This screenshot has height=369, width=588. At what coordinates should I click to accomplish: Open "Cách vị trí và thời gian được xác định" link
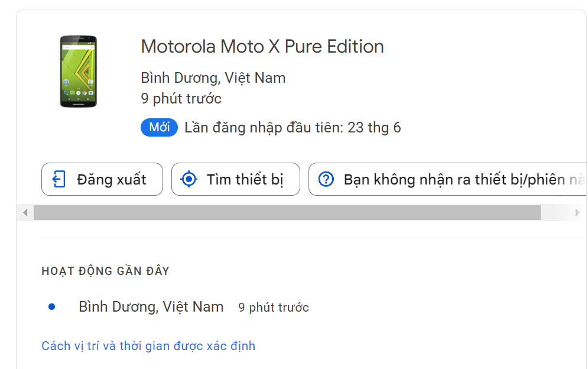148,346
